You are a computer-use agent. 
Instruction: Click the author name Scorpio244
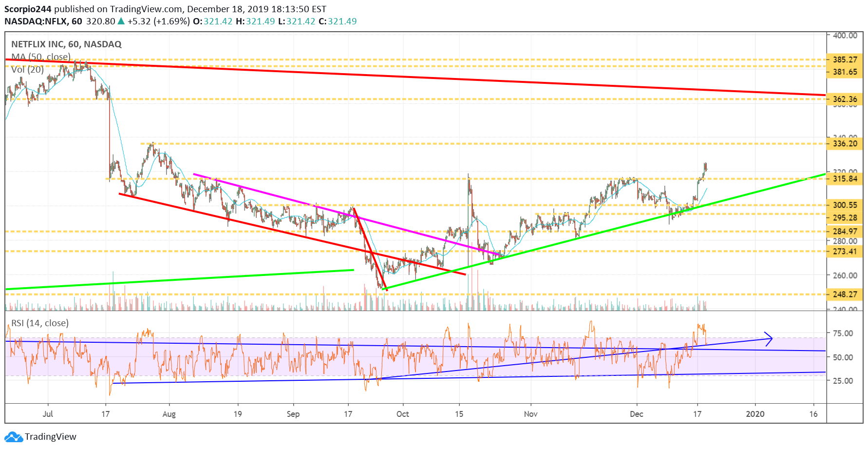point(28,9)
